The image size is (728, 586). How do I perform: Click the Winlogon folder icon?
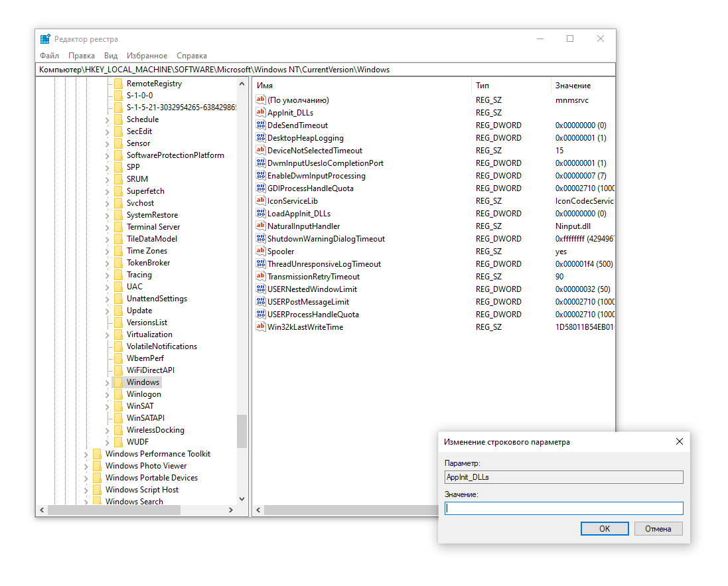(118, 394)
